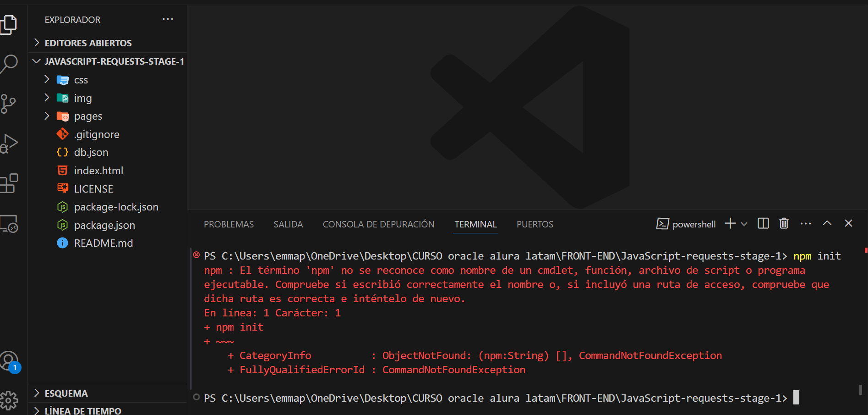Open the Accounts menu with badge

click(10, 362)
